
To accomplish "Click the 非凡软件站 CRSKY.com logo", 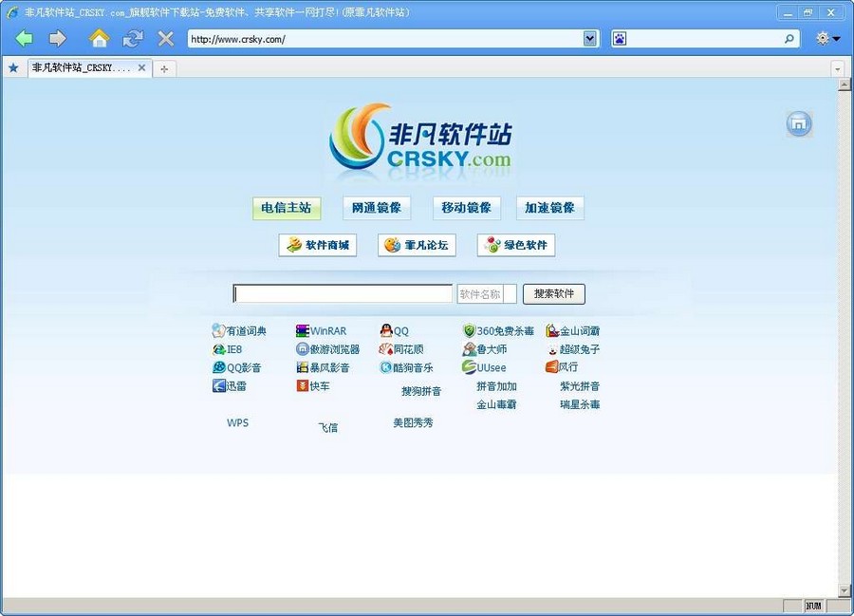I will (420, 138).
